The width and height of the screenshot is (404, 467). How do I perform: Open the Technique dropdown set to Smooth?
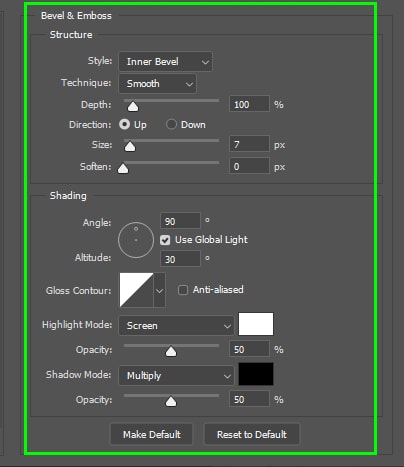(158, 84)
